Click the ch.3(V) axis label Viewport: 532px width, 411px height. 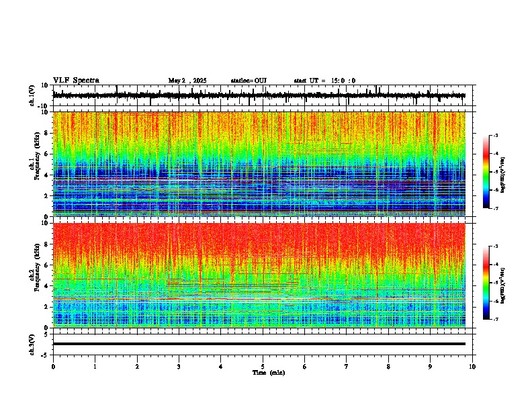tap(32, 345)
